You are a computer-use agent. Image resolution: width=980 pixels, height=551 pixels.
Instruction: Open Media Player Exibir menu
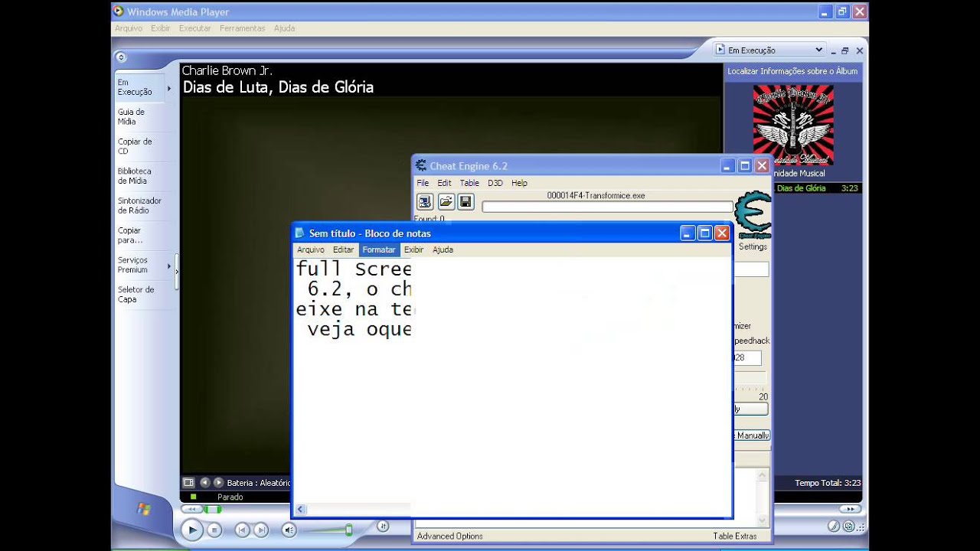point(161,28)
